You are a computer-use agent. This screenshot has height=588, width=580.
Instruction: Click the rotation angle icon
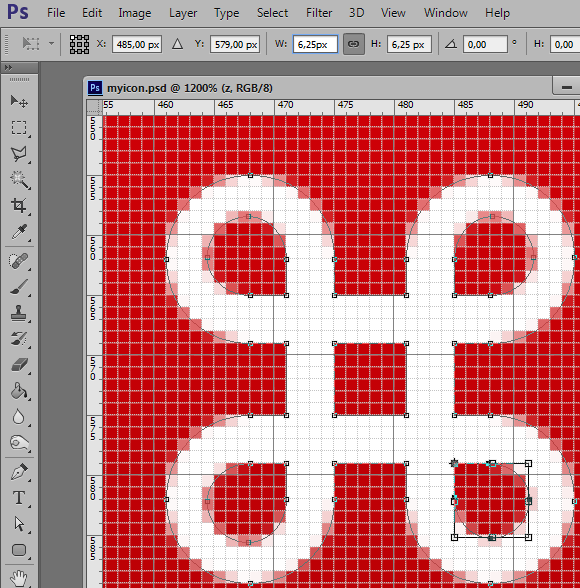451,45
